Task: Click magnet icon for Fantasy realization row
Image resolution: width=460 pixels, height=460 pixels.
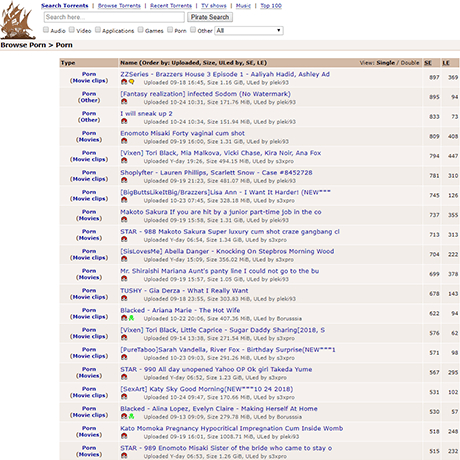Action: 124,101
